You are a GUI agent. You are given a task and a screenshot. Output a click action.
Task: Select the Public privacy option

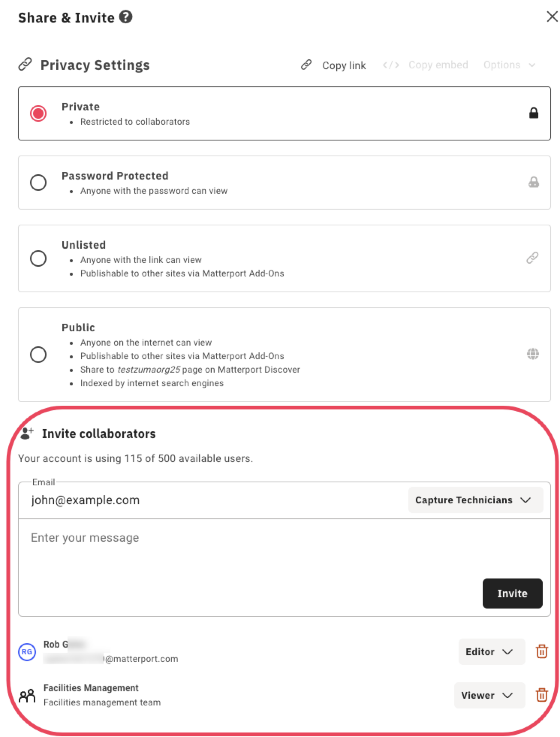pos(38,354)
